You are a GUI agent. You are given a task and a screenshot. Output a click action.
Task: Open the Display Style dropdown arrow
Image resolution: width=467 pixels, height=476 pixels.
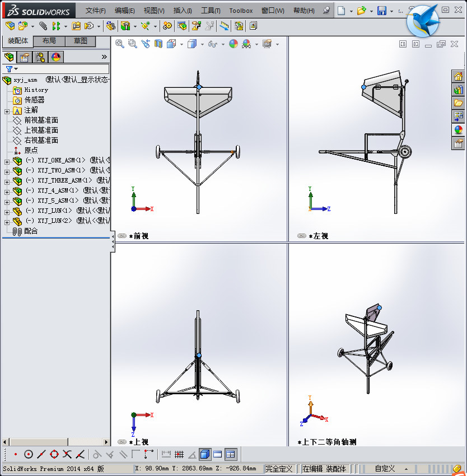click(x=202, y=44)
